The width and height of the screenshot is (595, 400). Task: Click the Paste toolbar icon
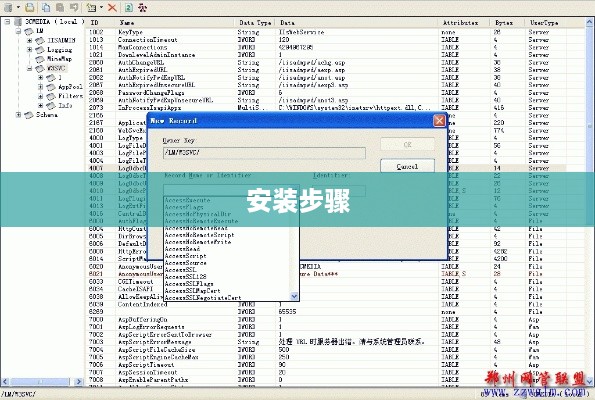coord(60,7)
